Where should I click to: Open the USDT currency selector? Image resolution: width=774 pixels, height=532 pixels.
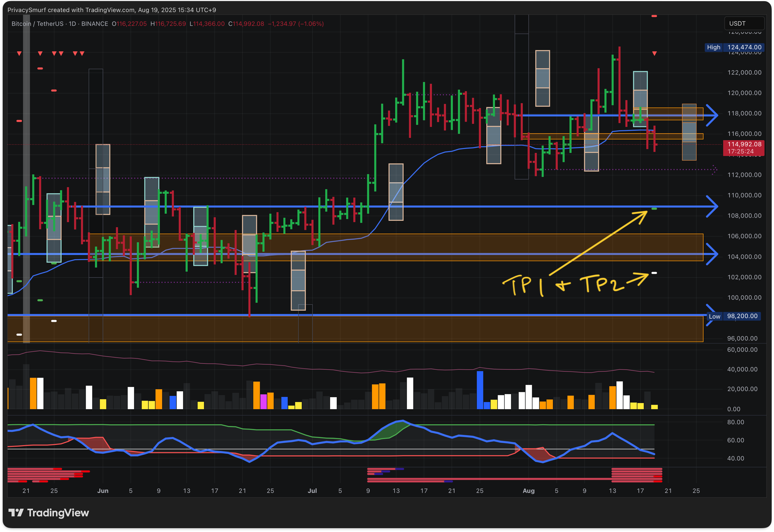point(744,23)
